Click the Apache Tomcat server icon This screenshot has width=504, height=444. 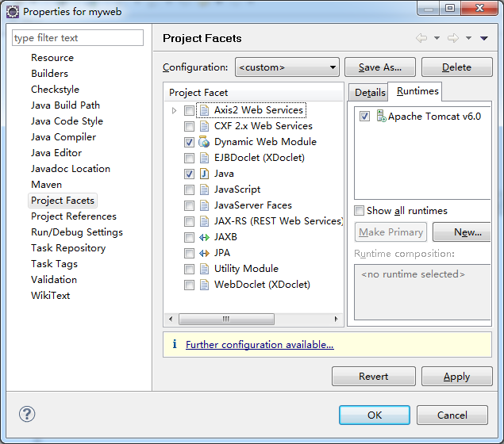381,116
